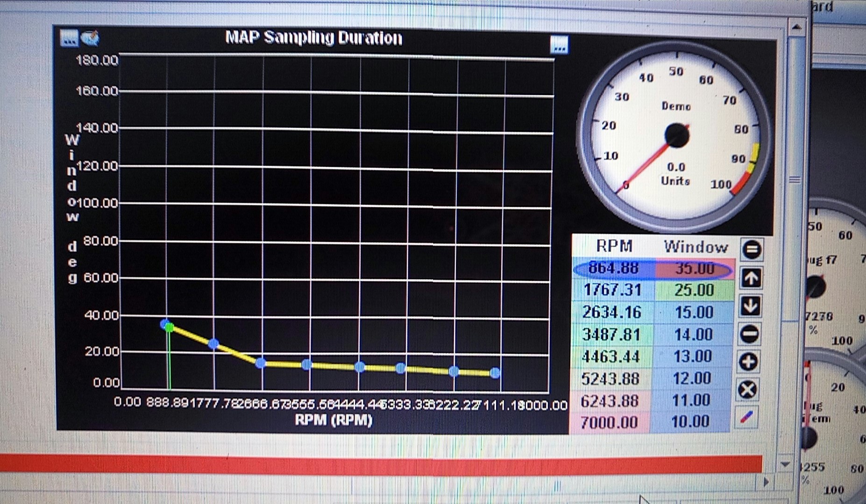Select the RPM cell 6243.88
This screenshot has height=504, width=866.
pos(610,401)
